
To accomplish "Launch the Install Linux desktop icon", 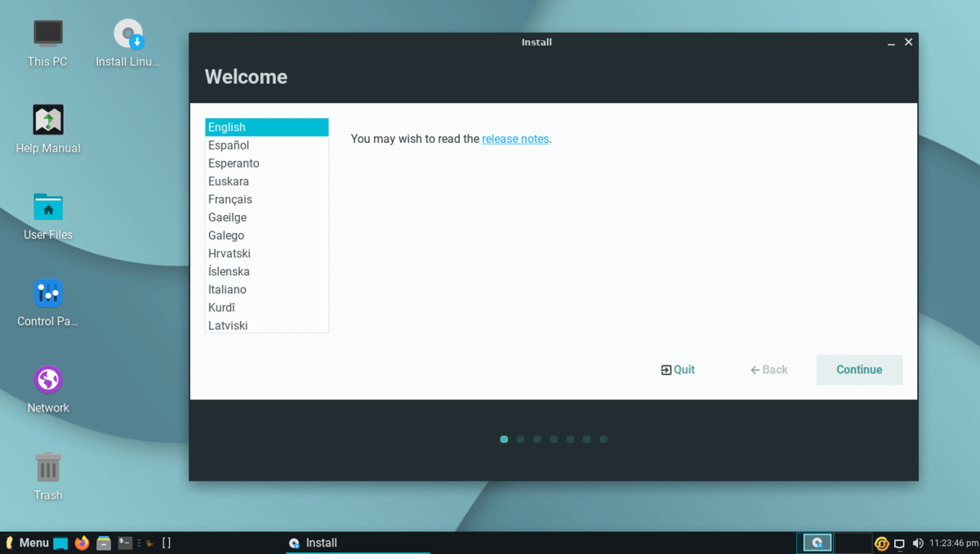I will 127,34.
